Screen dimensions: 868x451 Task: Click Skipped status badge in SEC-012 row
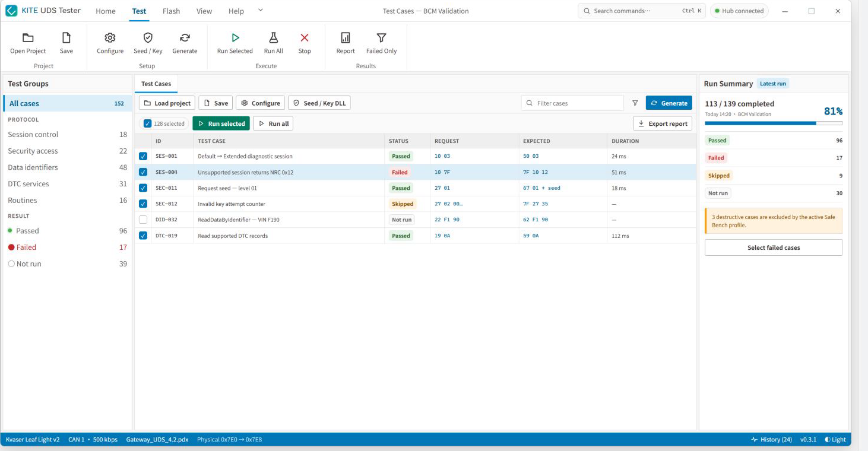point(402,204)
